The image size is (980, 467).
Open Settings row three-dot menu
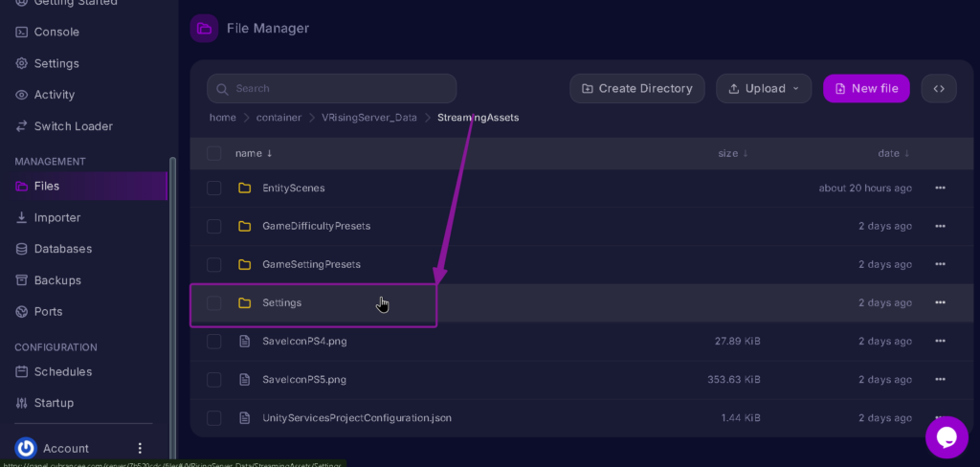click(940, 302)
